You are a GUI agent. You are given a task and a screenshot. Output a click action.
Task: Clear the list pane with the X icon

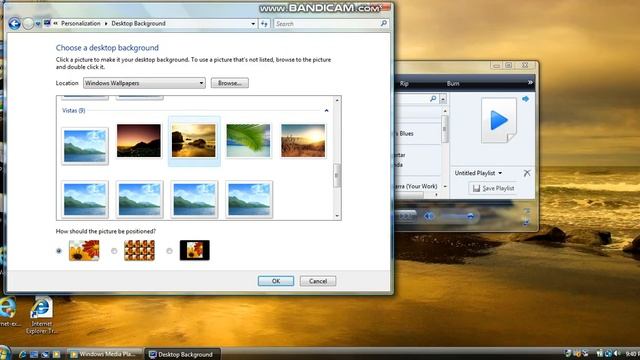click(527, 173)
